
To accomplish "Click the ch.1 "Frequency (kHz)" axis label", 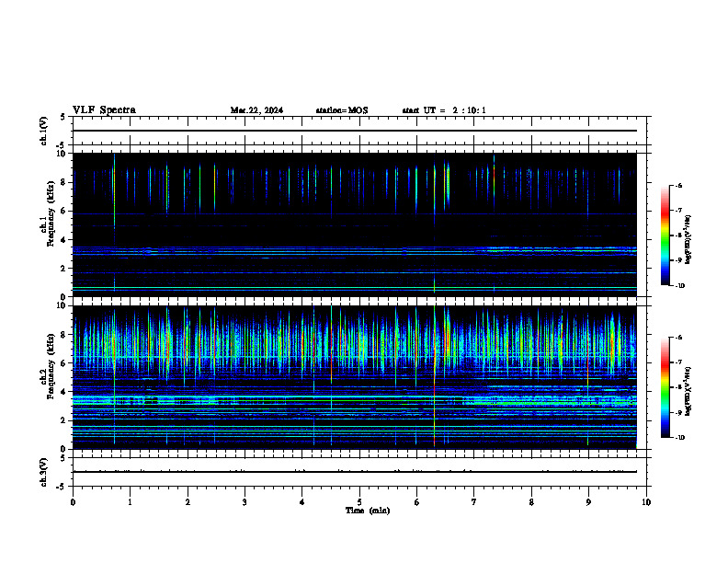I will tap(51, 213).
